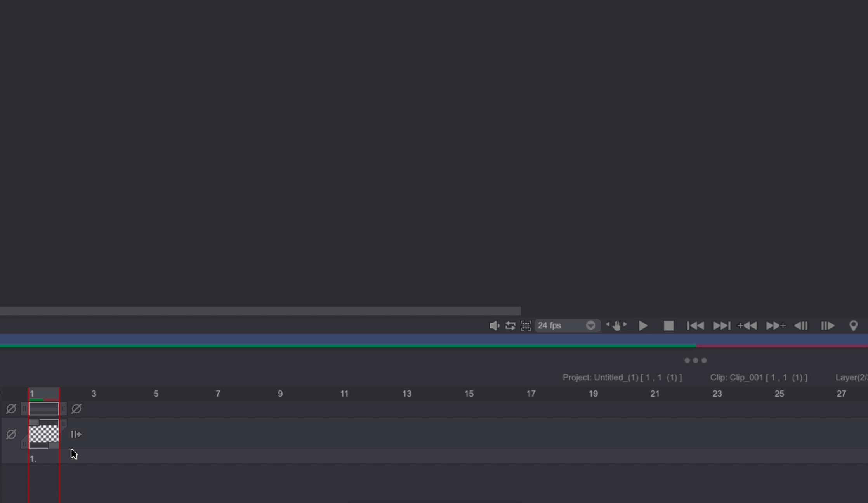Click the fast-forward-plus next bookmark icon
868x503 pixels.
coord(775,326)
